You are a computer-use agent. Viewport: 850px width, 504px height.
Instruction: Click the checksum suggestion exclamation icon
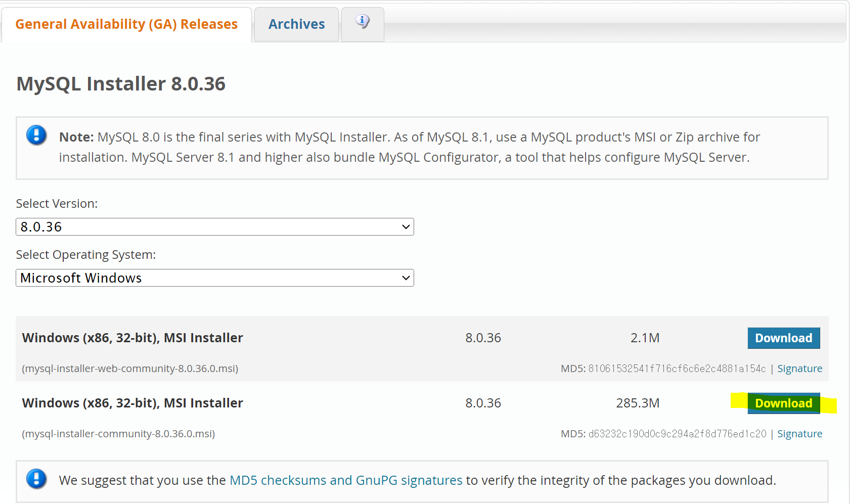tap(36, 478)
